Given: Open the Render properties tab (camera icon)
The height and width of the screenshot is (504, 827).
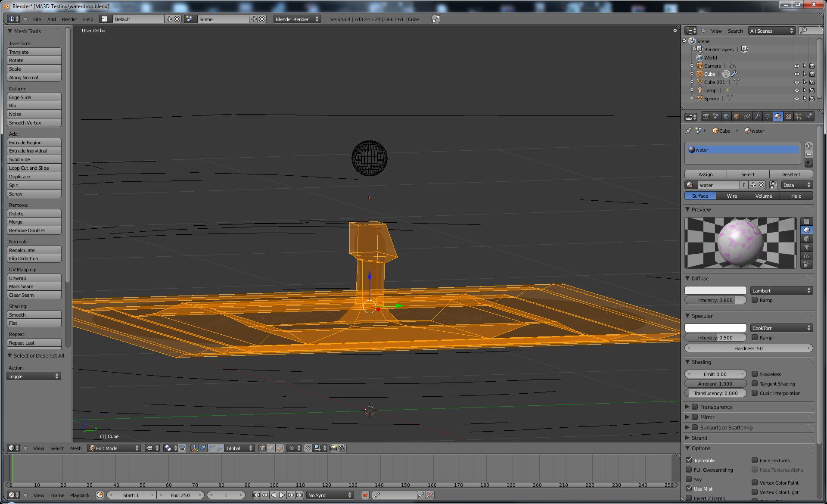Looking at the screenshot, I should point(706,116).
